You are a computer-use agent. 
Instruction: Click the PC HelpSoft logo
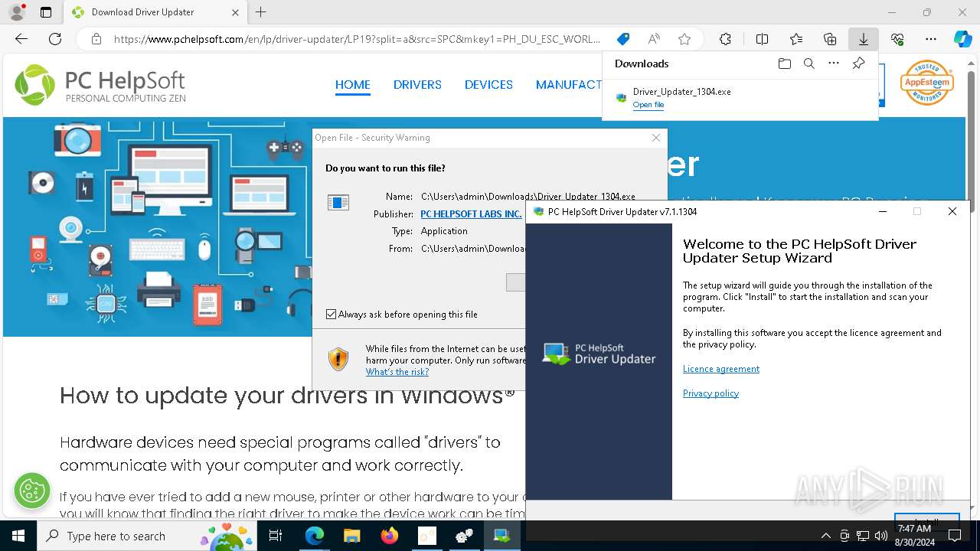click(x=100, y=84)
